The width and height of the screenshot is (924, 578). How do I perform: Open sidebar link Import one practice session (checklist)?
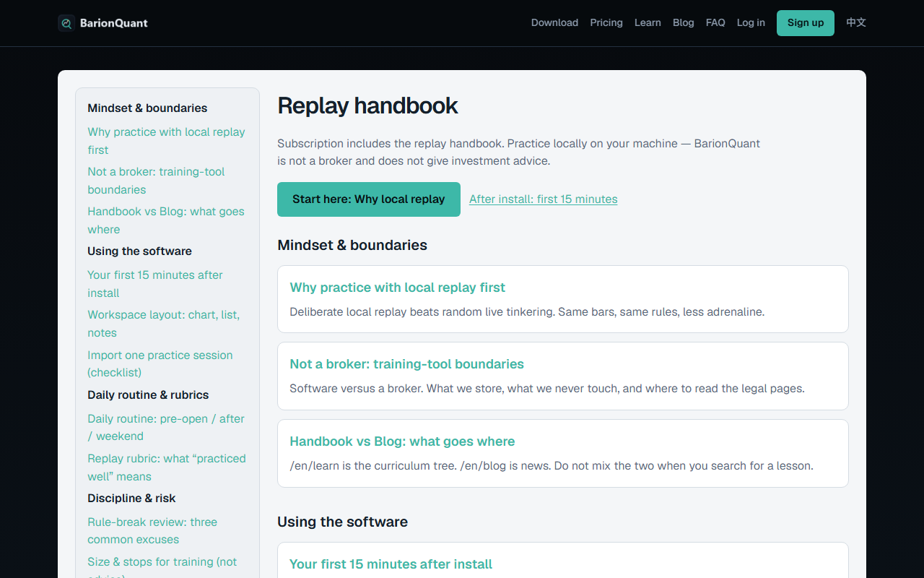click(x=160, y=363)
